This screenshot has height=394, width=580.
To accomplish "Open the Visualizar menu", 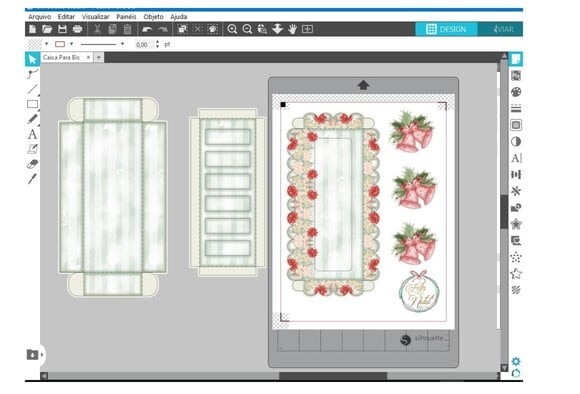I will point(95,17).
